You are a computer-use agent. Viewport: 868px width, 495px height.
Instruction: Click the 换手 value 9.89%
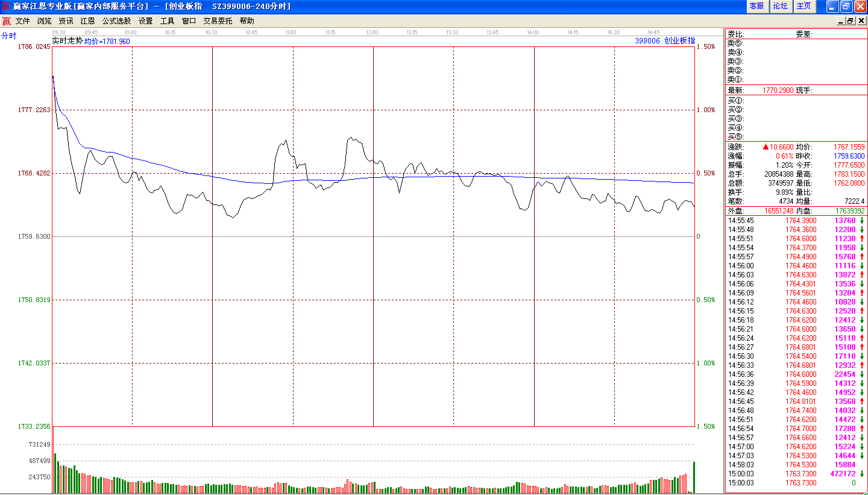[785, 192]
